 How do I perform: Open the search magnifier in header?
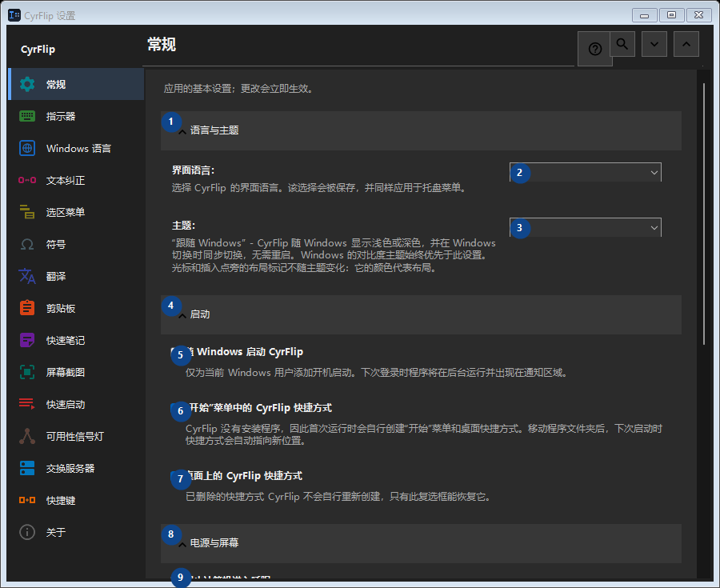pos(622,44)
